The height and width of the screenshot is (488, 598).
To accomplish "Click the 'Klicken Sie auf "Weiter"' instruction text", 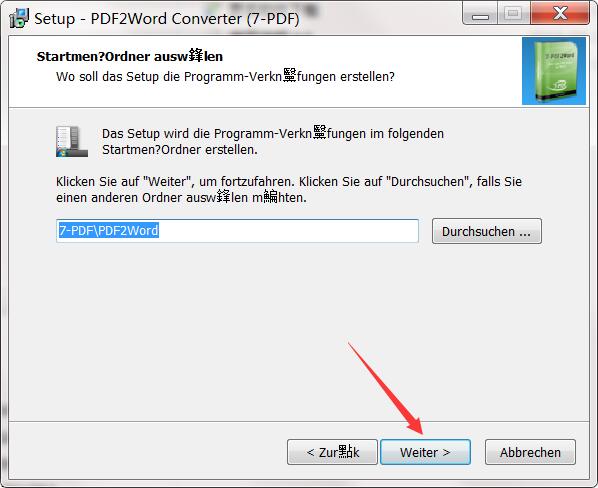I will [289, 189].
